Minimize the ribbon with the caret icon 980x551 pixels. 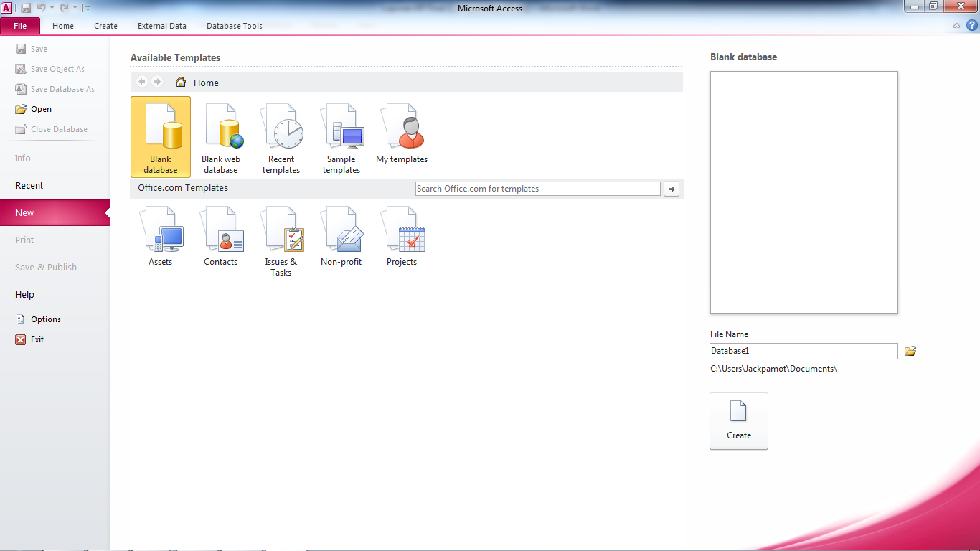(956, 26)
